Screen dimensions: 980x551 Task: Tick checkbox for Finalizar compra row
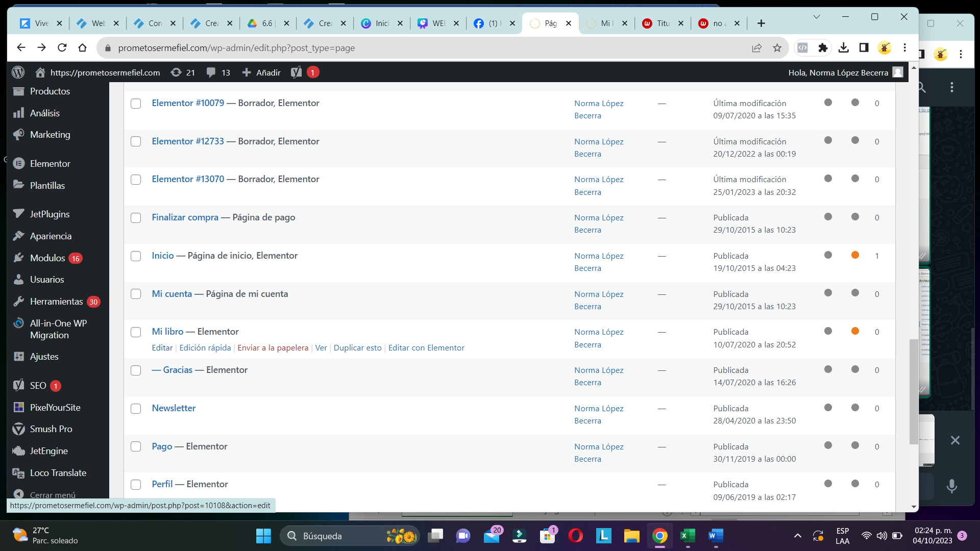click(x=136, y=218)
